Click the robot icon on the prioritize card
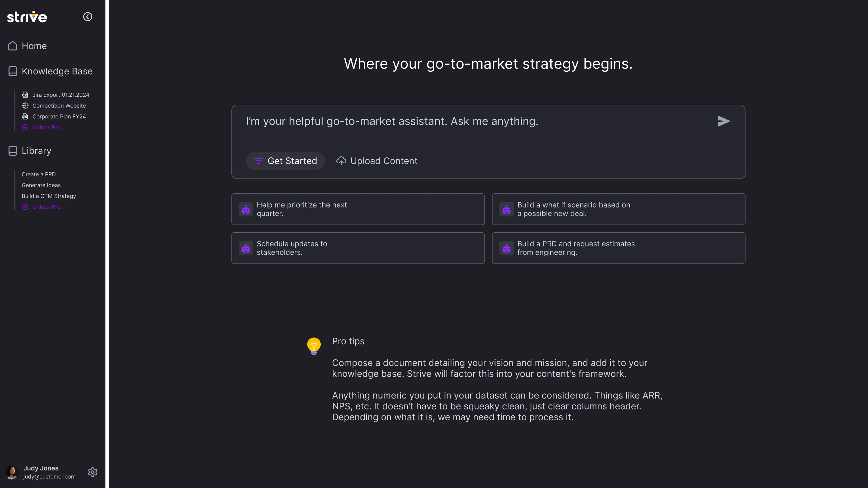 click(246, 209)
